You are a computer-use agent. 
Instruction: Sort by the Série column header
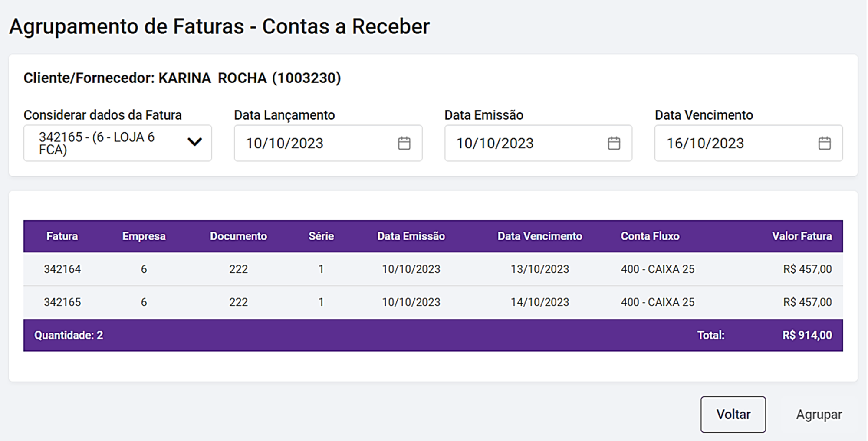[x=321, y=236]
